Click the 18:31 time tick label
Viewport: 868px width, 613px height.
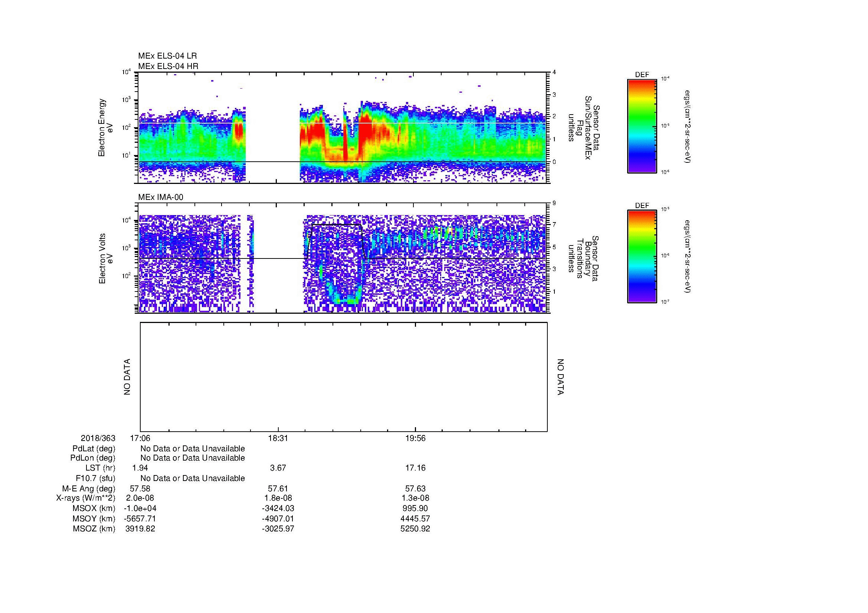tap(278, 438)
